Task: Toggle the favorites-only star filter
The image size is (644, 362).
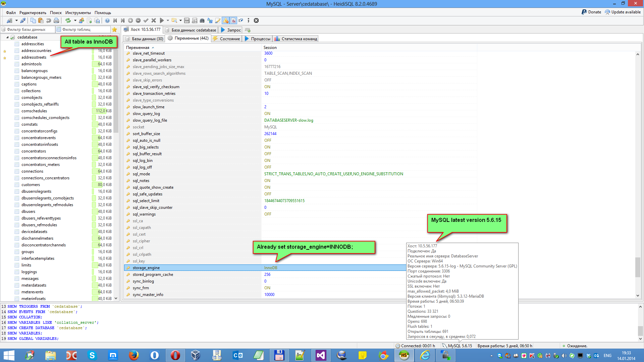Action: pos(114,29)
